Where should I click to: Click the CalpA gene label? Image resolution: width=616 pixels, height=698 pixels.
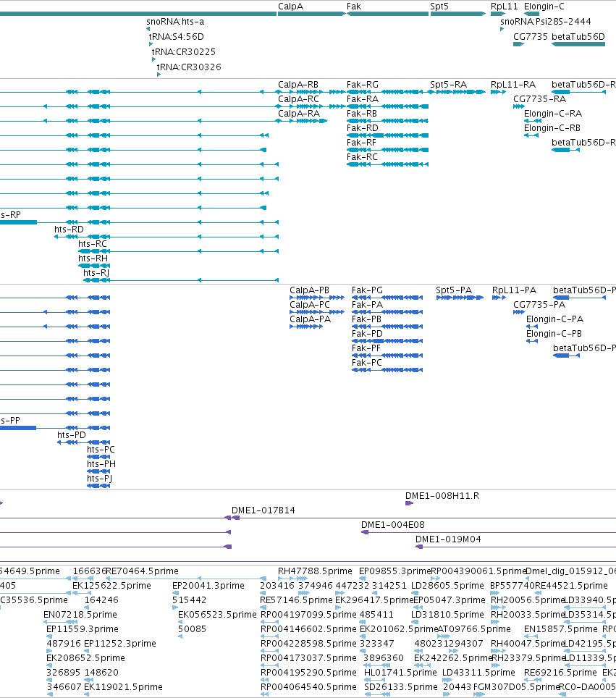click(x=290, y=7)
